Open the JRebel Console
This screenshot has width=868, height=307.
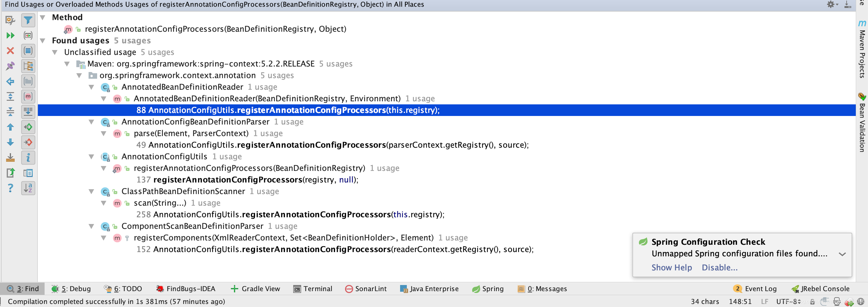pos(820,289)
